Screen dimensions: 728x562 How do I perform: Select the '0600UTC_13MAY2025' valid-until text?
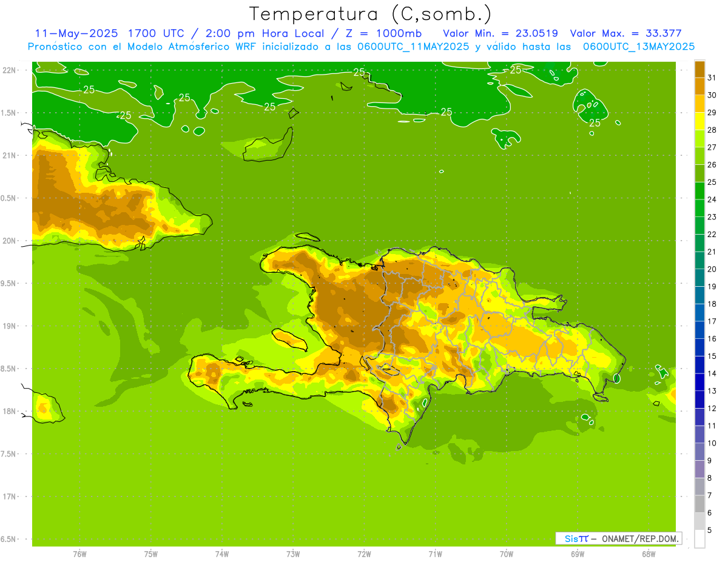[639, 47]
